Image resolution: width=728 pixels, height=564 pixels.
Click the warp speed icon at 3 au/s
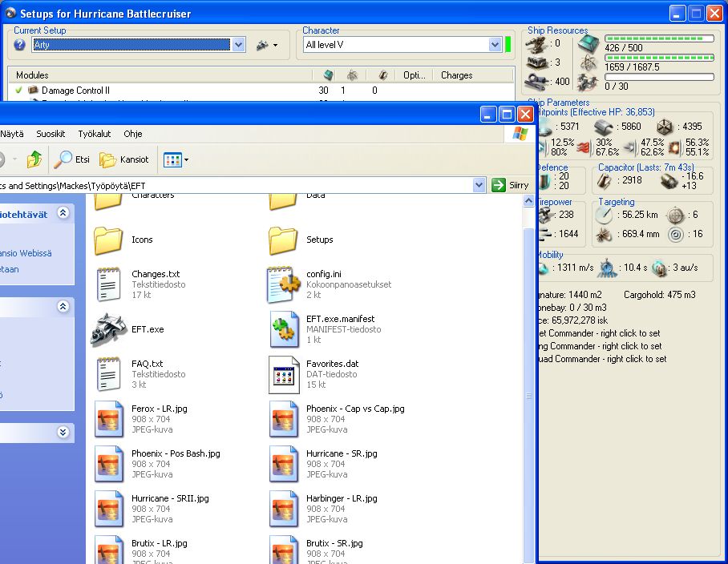point(659,268)
